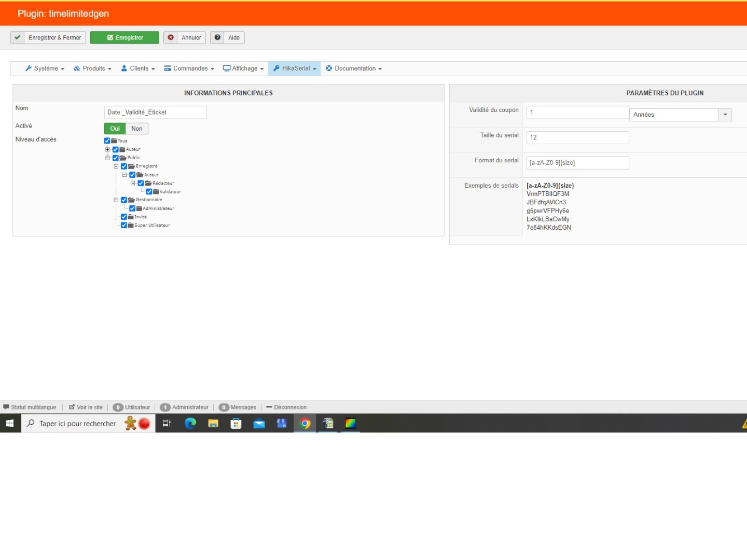Collapse the Enregistré tree node

(116, 166)
